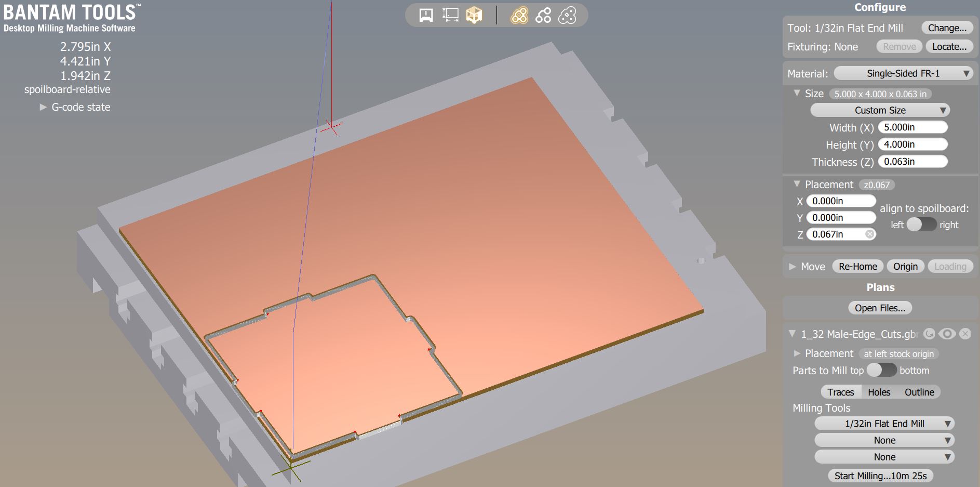The height and width of the screenshot is (487, 980).
Task: Expand the G-code state section
Action: point(75,107)
